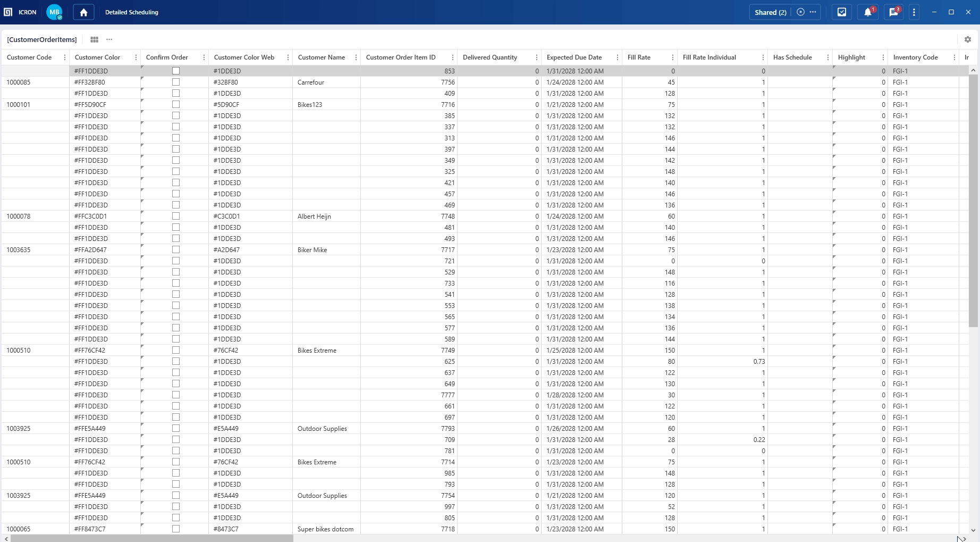
Task: Open the Inventory Code column menu dots
Action: (954, 57)
